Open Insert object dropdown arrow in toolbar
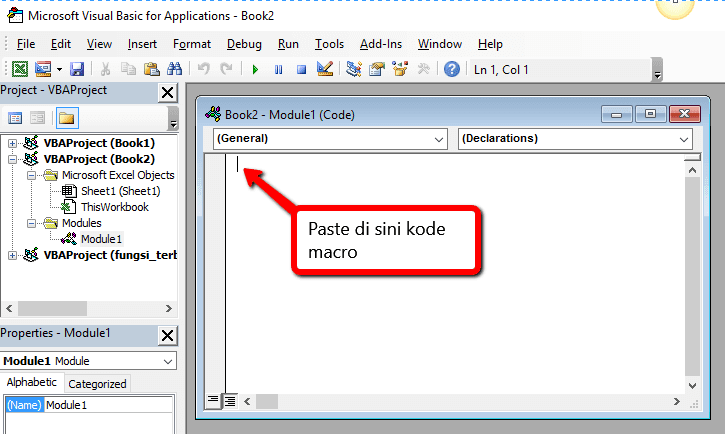Viewport: 725px width, 434px height. coord(59,69)
